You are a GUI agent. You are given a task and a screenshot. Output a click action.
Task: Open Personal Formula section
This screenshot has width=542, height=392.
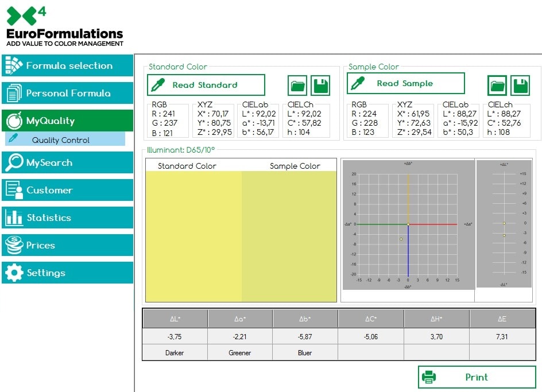tap(67, 93)
